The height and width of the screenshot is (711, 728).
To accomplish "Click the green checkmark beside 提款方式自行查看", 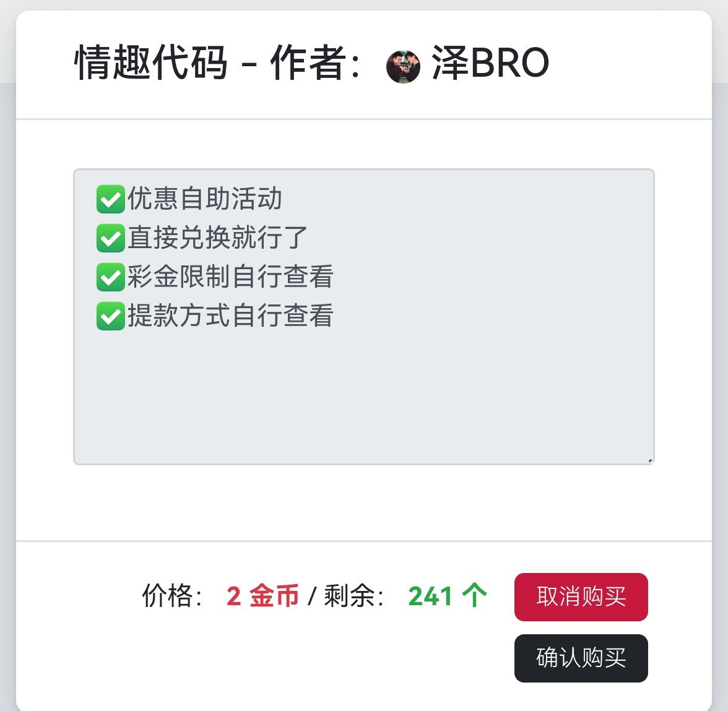I will click(x=111, y=316).
